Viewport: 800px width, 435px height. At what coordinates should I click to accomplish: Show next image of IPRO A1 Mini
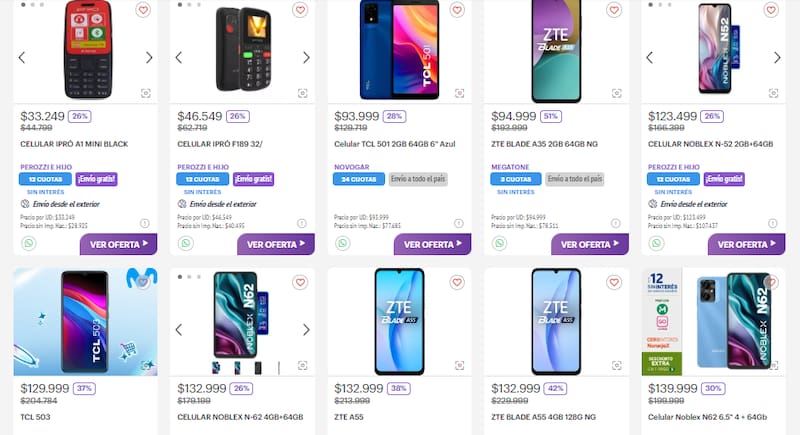click(x=149, y=57)
